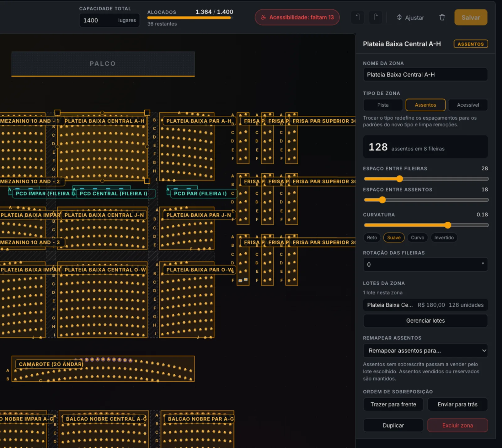Select the PCD Central (Fileira I) zone
This screenshot has height=448, width=502.
[x=113, y=193]
